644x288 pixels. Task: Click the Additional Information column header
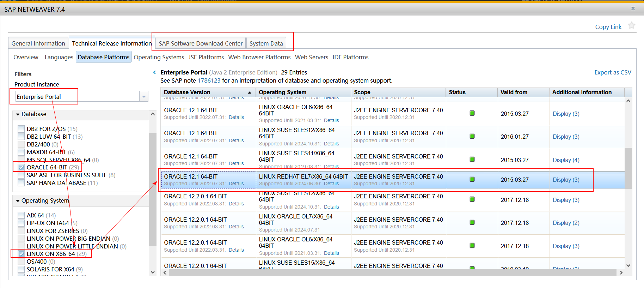(587, 92)
